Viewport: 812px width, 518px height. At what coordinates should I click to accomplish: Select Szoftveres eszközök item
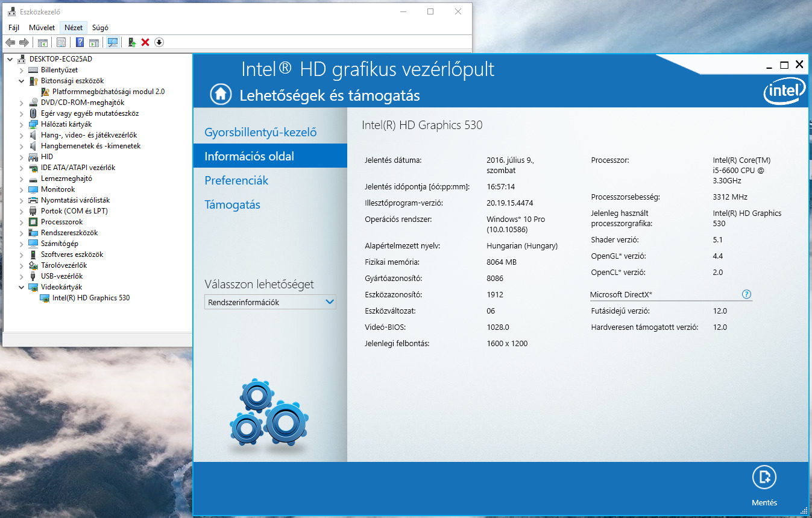coord(72,254)
